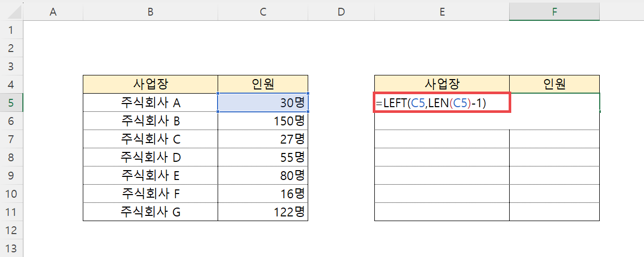Select row 5 header
644x257 pixels.
pyautogui.click(x=11, y=102)
